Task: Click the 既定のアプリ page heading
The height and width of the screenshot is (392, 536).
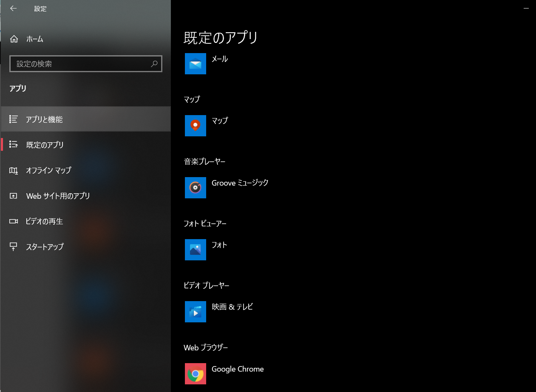Action: (x=221, y=37)
